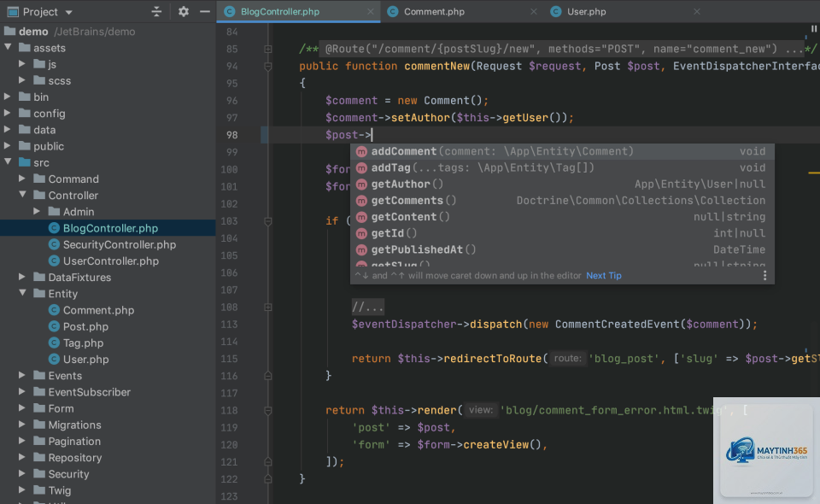The height and width of the screenshot is (504, 820).
Task: Choose getComments completion suggestion
Action: [x=562, y=200]
